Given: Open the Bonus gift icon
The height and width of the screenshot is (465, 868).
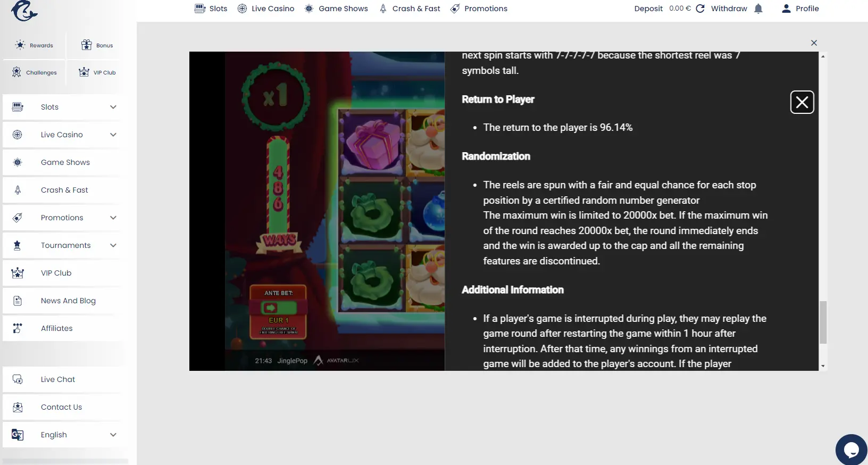Looking at the screenshot, I should (86, 45).
